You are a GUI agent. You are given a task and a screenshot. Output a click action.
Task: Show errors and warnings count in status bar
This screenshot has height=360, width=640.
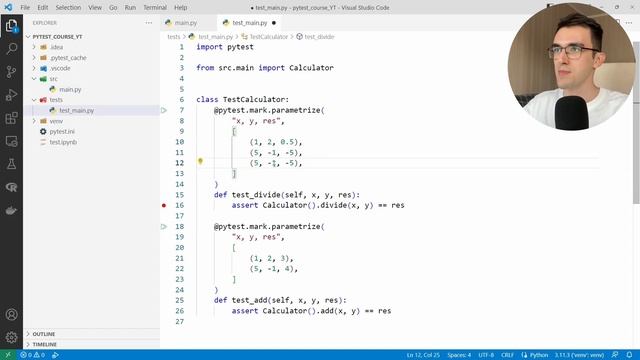point(33,355)
